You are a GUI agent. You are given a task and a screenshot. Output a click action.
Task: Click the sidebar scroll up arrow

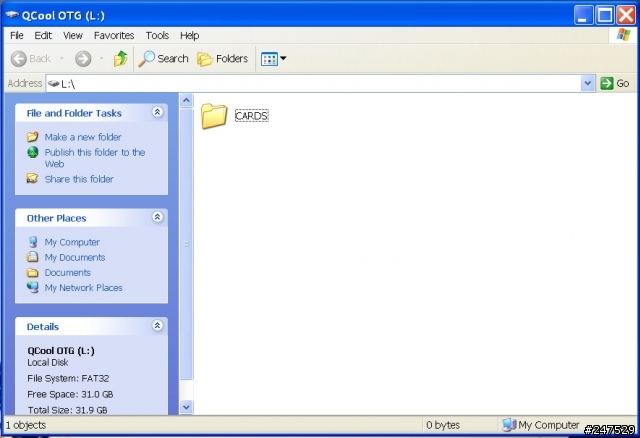186,100
